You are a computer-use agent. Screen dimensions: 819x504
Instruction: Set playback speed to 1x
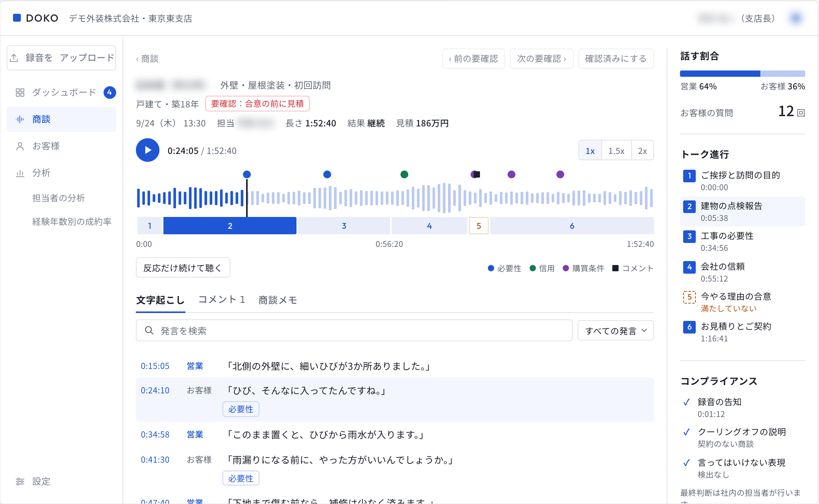tap(590, 151)
